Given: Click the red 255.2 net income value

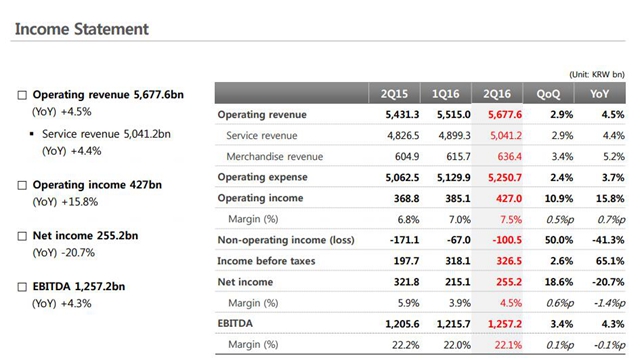Looking at the screenshot, I should pos(509,282).
